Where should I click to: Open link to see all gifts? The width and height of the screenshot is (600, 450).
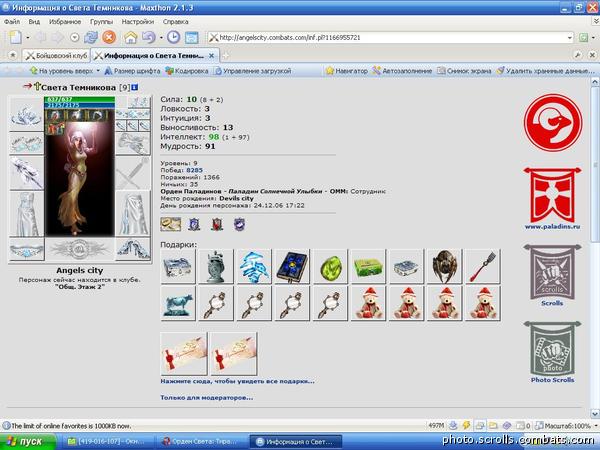click(237, 381)
